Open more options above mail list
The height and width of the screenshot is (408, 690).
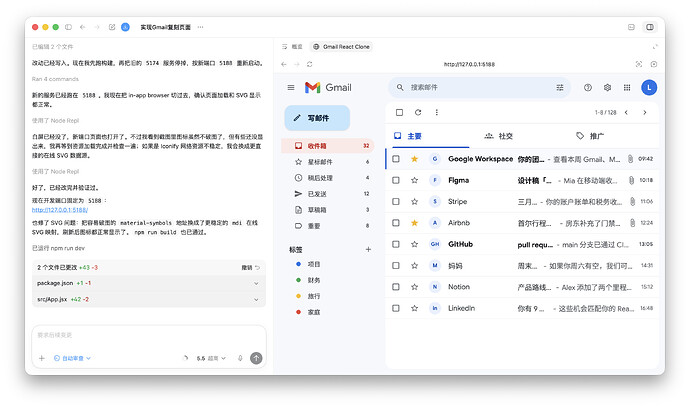point(437,113)
